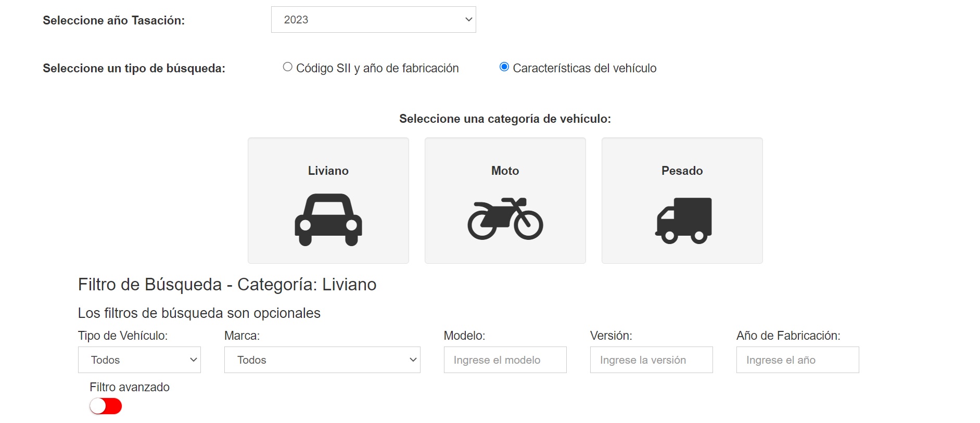Screen dimensions: 980x423
Task: Click the chevron in Tipo de Vehículo
Action: click(x=193, y=360)
